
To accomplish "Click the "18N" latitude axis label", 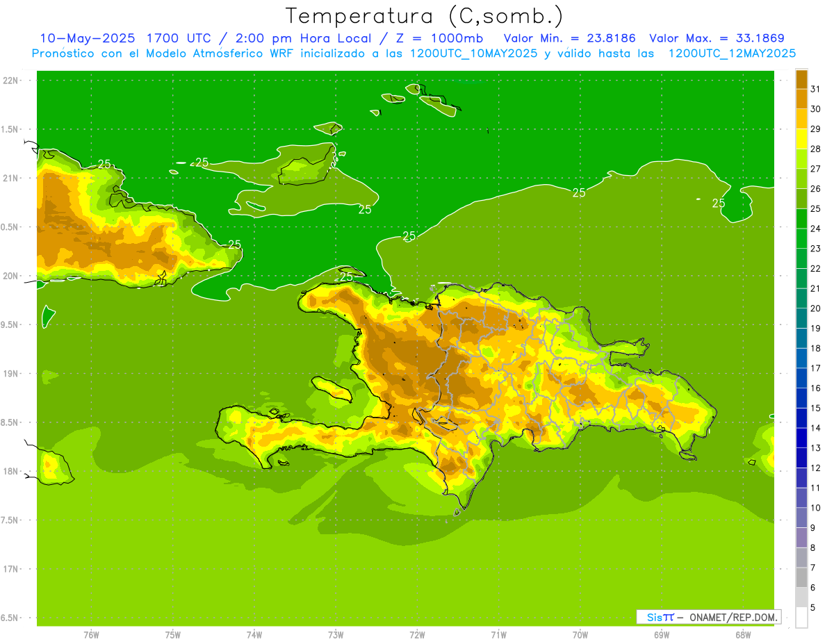I will tap(10, 471).
